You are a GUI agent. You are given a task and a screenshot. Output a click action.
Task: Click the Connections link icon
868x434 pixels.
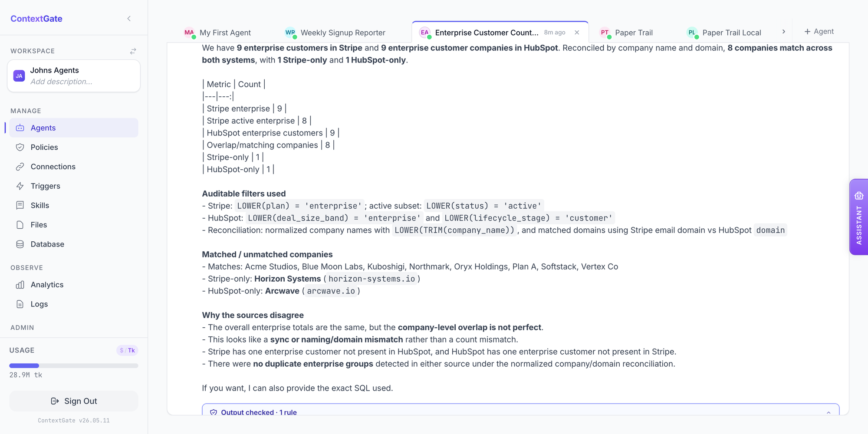tap(20, 167)
